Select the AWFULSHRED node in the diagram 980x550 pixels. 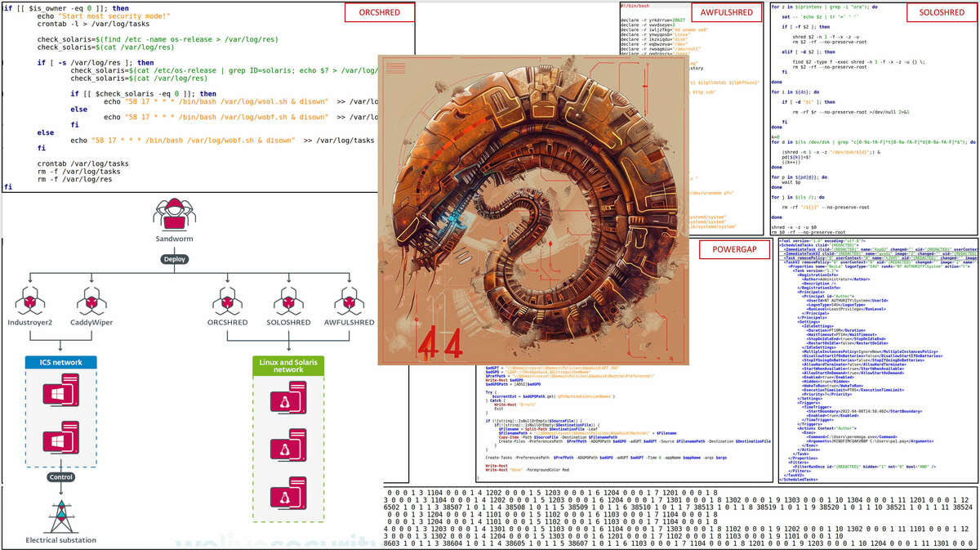tap(350, 302)
